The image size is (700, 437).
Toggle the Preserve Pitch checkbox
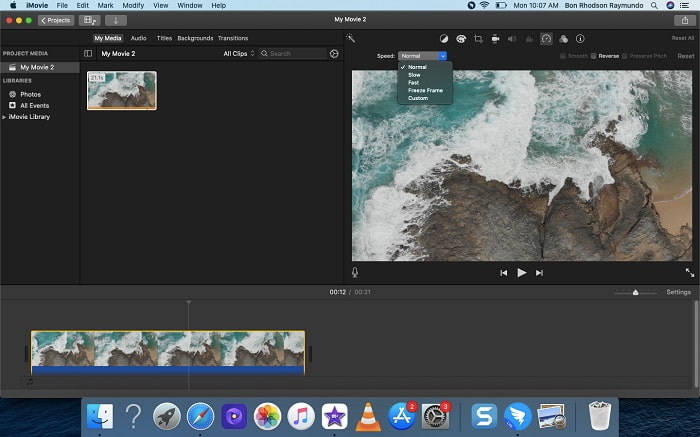click(x=626, y=56)
